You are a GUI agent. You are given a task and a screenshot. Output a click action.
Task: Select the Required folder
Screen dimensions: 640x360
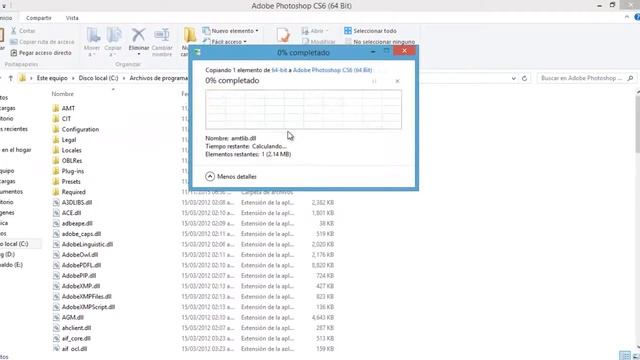pyautogui.click(x=69, y=192)
